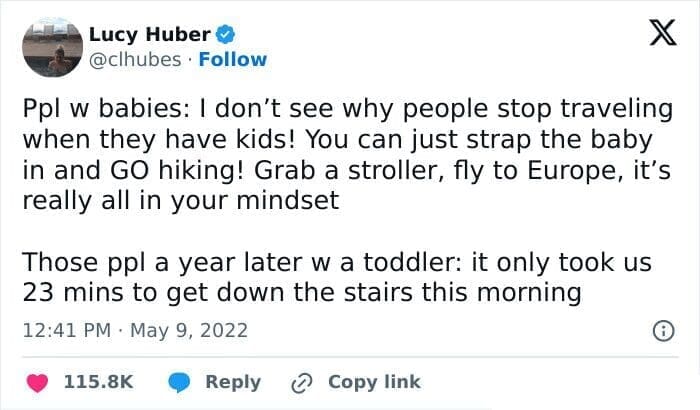700x410 pixels.
Task: Click the blue reply bubble icon
Action: click(x=180, y=382)
